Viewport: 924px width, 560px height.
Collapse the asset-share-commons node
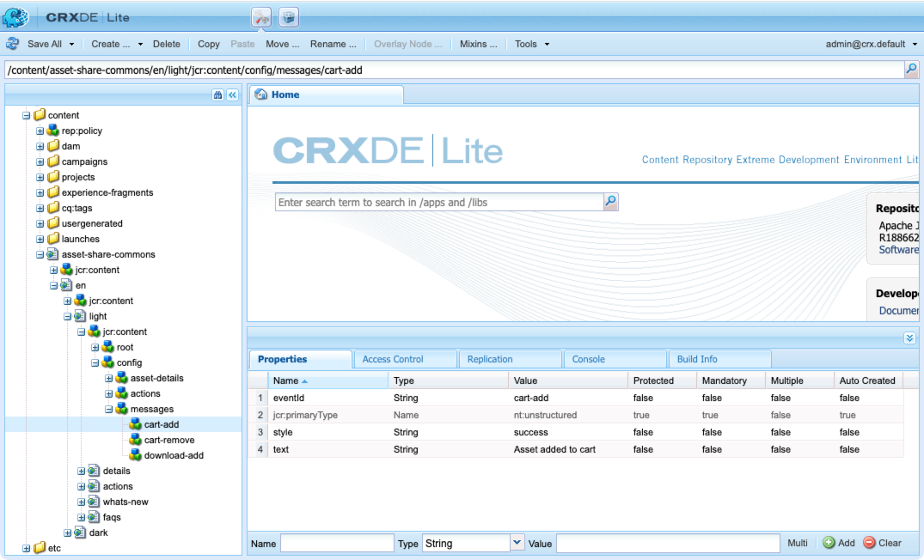pos(40,254)
